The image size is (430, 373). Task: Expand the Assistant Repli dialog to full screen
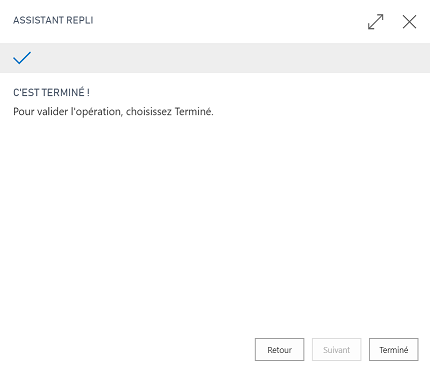(x=375, y=22)
